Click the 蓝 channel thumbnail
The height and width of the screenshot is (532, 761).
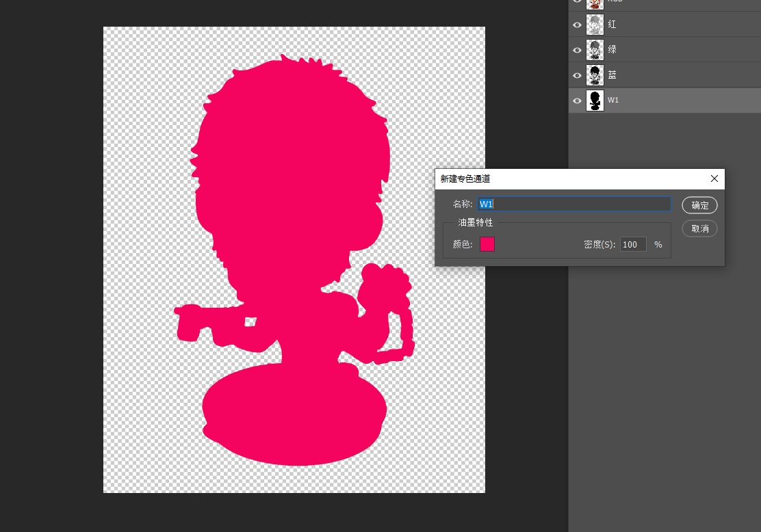click(595, 75)
